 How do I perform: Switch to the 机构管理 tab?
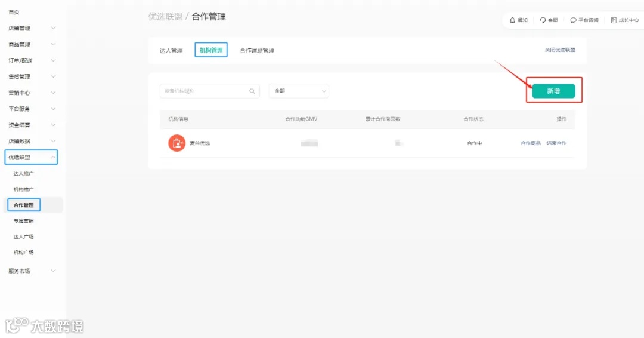(211, 50)
